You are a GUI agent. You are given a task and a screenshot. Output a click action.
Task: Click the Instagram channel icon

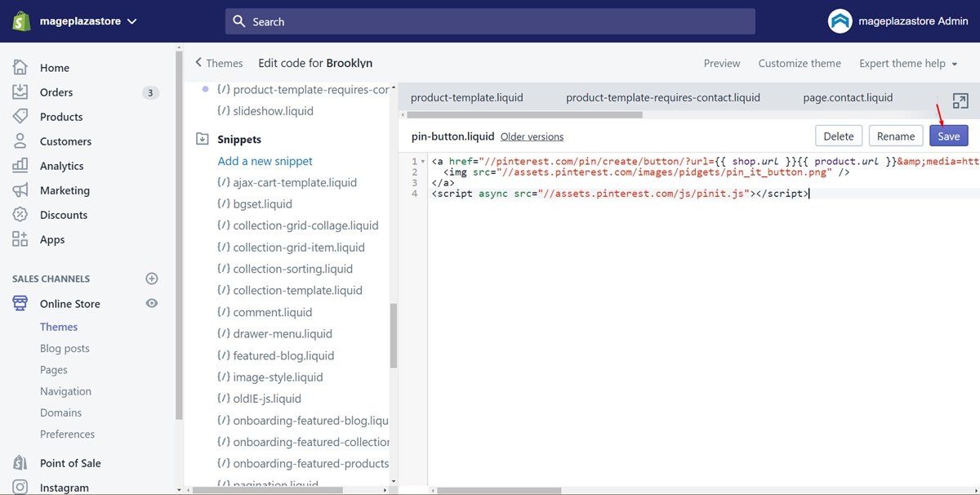pos(20,488)
